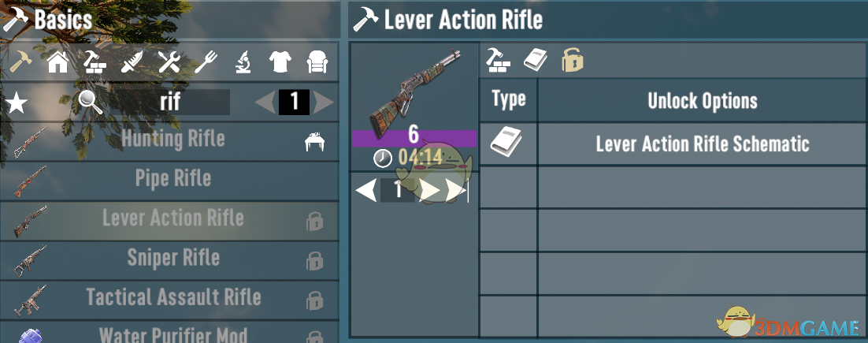
Task: Go to previous recipe list page
Action: 265,103
